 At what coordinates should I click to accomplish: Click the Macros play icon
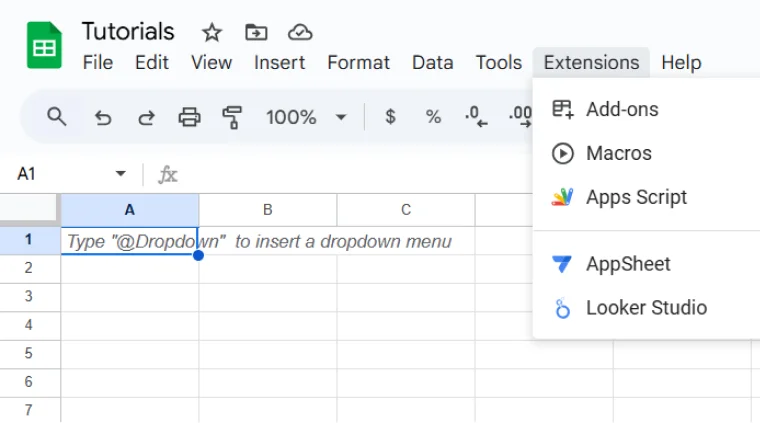[x=563, y=154]
